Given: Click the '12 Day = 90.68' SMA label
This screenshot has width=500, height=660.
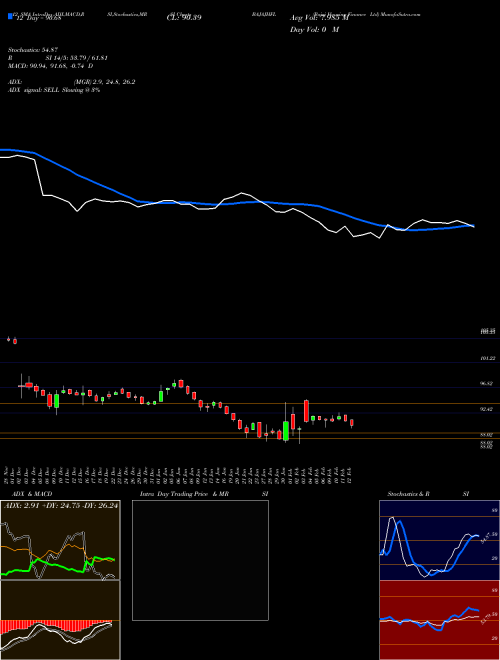Looking at the screenshot, I should pyautogui.click(x=38, y=17).
